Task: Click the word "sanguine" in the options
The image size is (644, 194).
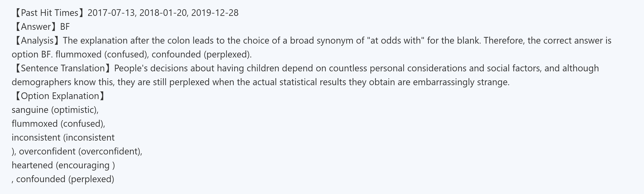Action: tap(30, 110)
